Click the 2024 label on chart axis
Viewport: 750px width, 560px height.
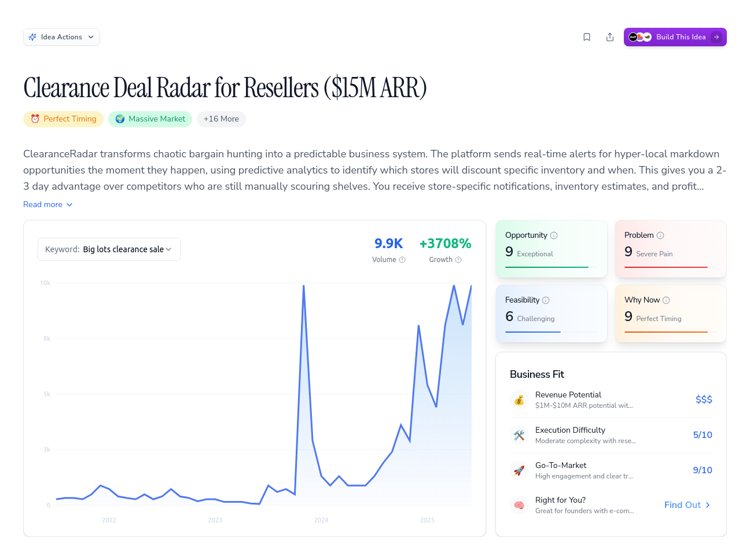(x=321, y=520)
